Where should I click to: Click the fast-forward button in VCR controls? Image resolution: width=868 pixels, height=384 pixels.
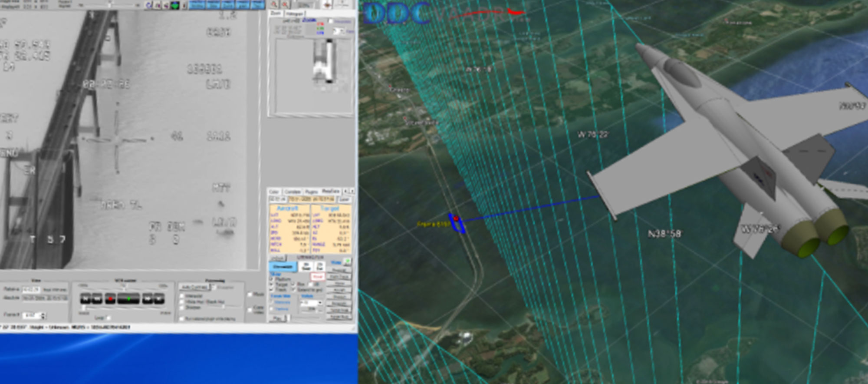point(148,298)
